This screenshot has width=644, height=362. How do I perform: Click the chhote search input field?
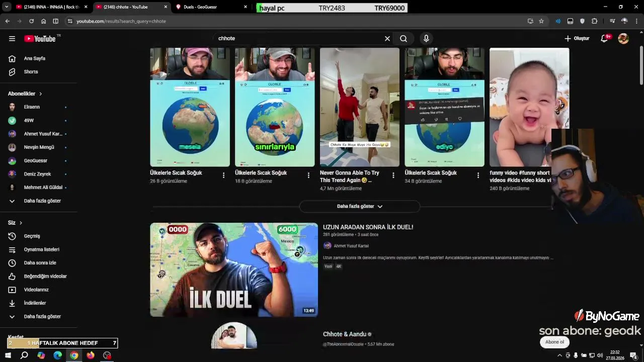point(299,38)
